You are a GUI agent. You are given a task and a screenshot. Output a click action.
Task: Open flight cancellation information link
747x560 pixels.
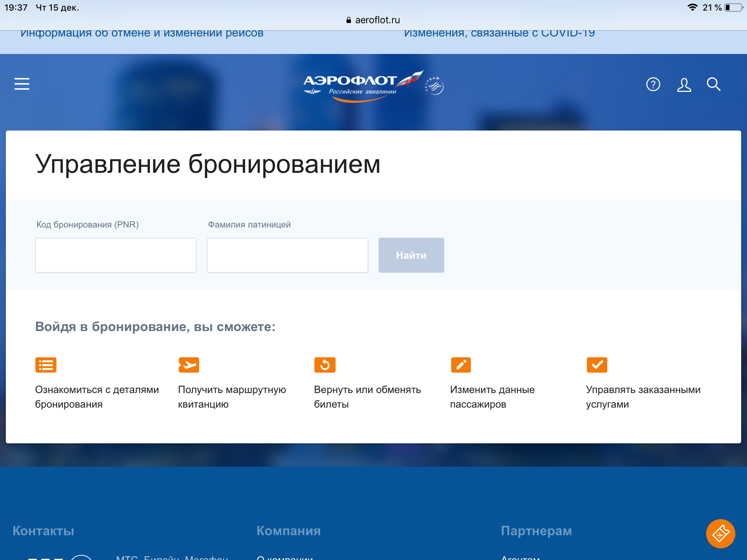click(x=142, y=34)
